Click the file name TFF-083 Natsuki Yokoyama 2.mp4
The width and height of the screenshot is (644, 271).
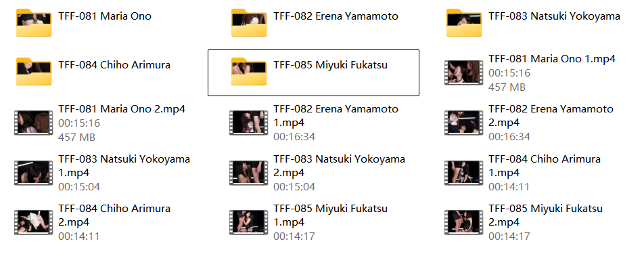tap(340, 165)
